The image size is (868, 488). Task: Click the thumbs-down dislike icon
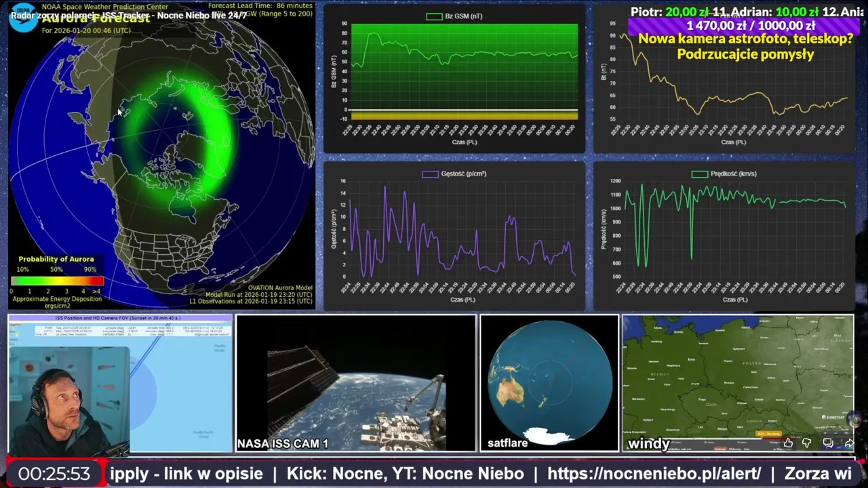(807, 443)
